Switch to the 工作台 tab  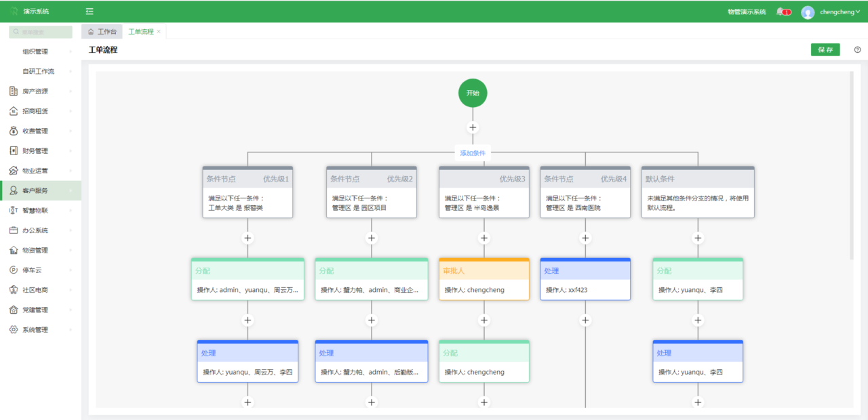102,32
